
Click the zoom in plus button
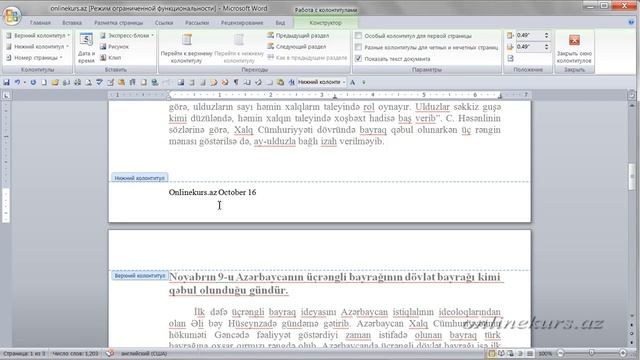pos(623,353)
